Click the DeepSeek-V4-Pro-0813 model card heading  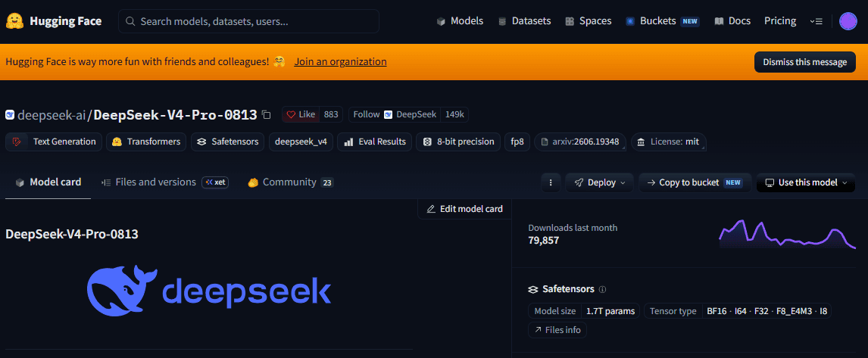(x=72, y=234)
